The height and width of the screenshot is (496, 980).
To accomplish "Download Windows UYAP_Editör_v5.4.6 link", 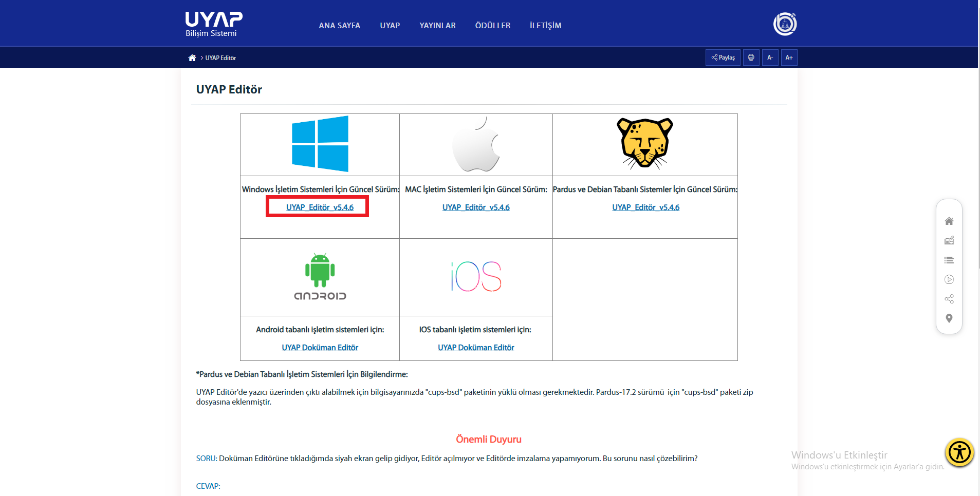I will [320, 207].
